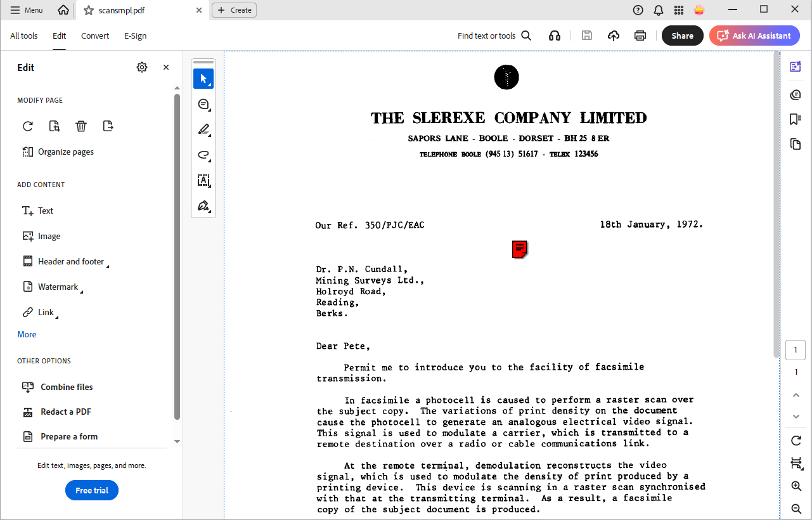This screenshot has width=812, height=520.
Task: Open the Menu hamburger menu
Action: 27,10
